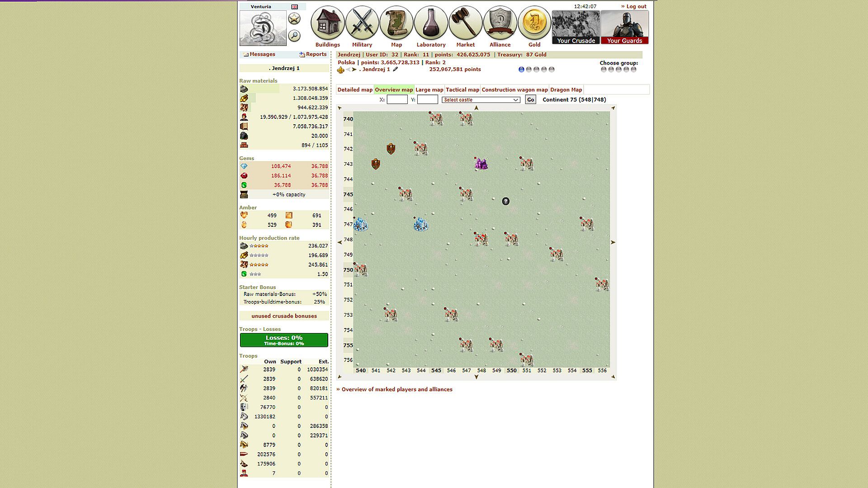Image resolution: width=868 pixels, height=488 pixels.
Task: Open the Laboratory flask icon
Action: coord(431,23)
